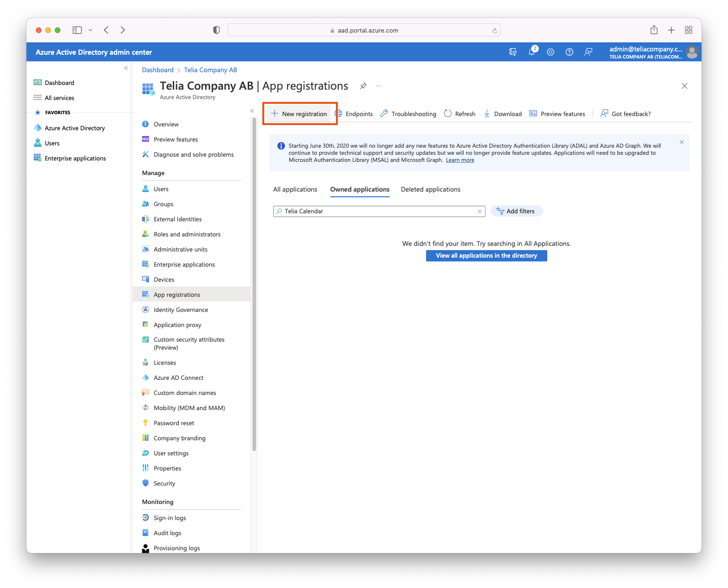
Task: Collapse the left navigation pane
Action: pyautogui.click(x=126, y=68)
